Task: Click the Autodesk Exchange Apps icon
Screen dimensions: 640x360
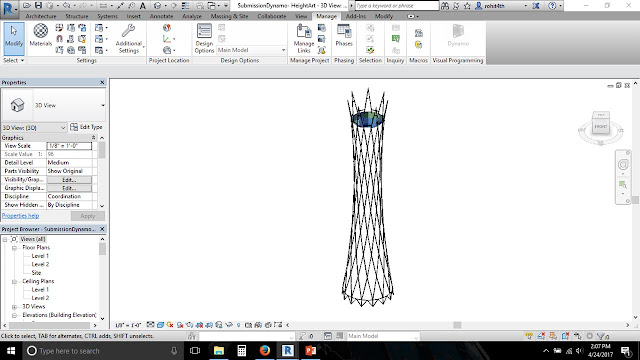Action: click(536, 6)
